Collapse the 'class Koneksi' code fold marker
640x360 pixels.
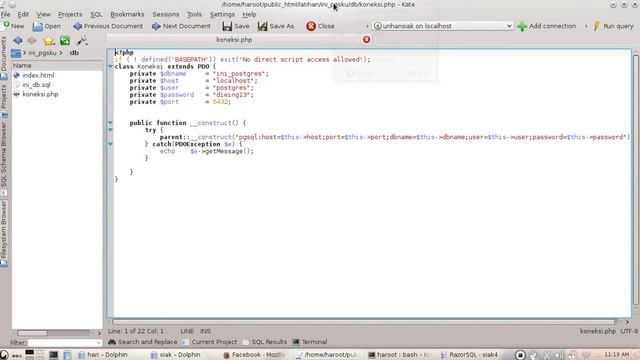coord(110,67)
